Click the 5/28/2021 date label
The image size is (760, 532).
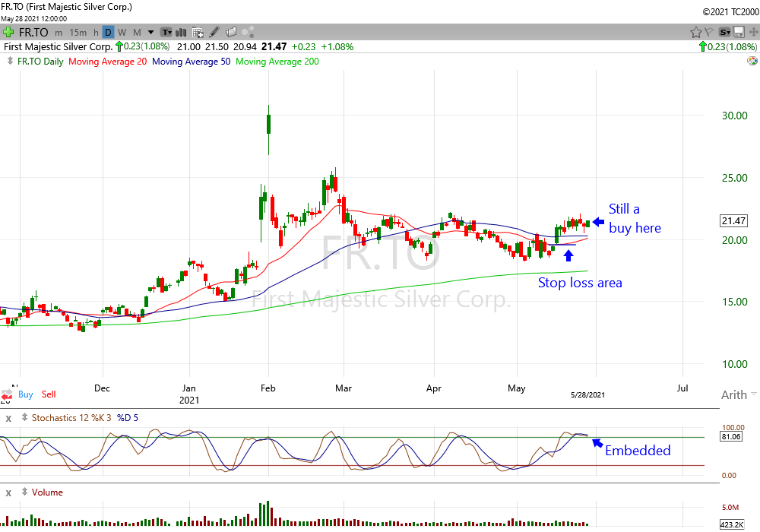coord(587,395)
